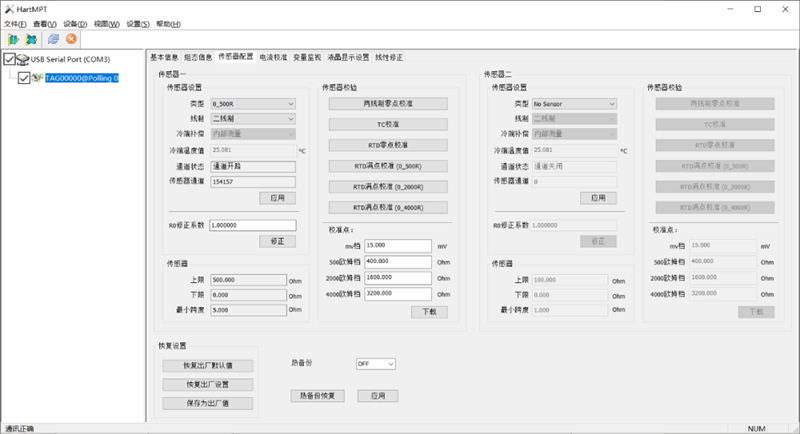This screenshot has height=434, width=800.
Task: Switch to the 组态信息 tab
Action: (198, 58)
